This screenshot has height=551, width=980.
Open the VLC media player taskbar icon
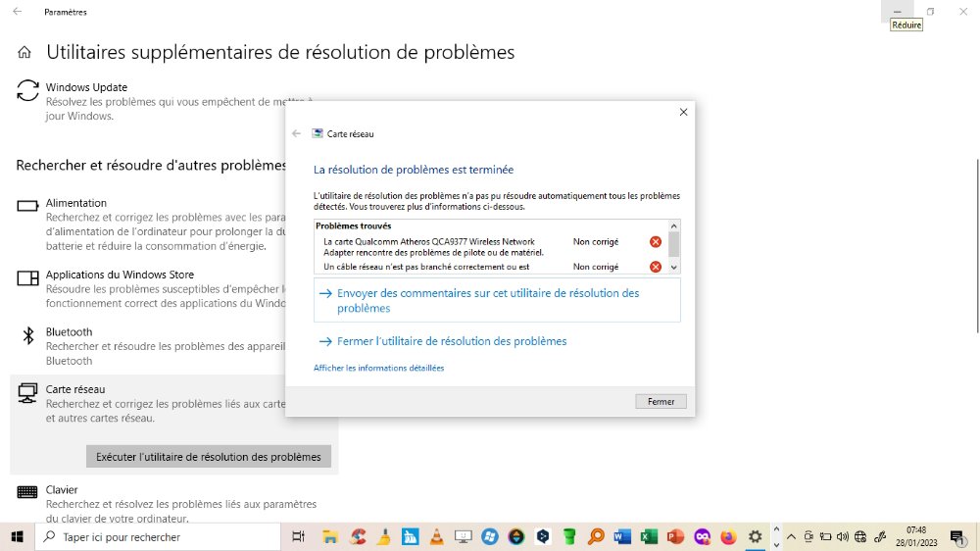(436, 536)
